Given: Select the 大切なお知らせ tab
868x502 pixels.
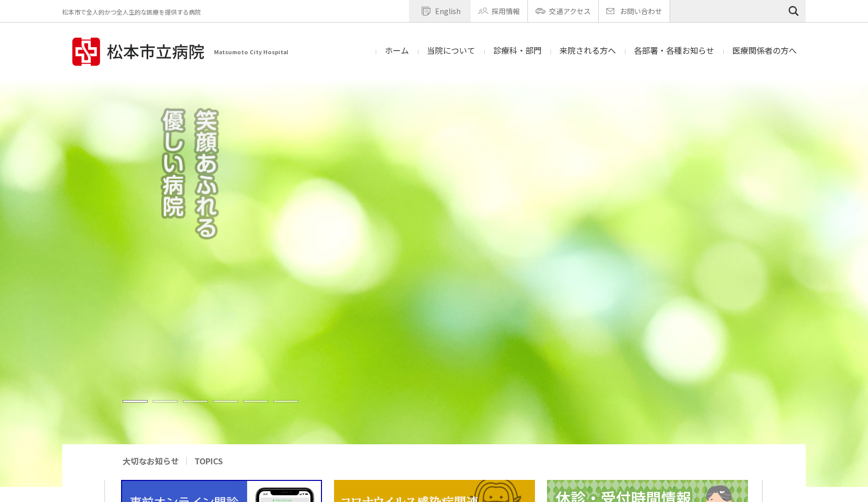Looking at the screenshot, I should click(x=150, y=461).
